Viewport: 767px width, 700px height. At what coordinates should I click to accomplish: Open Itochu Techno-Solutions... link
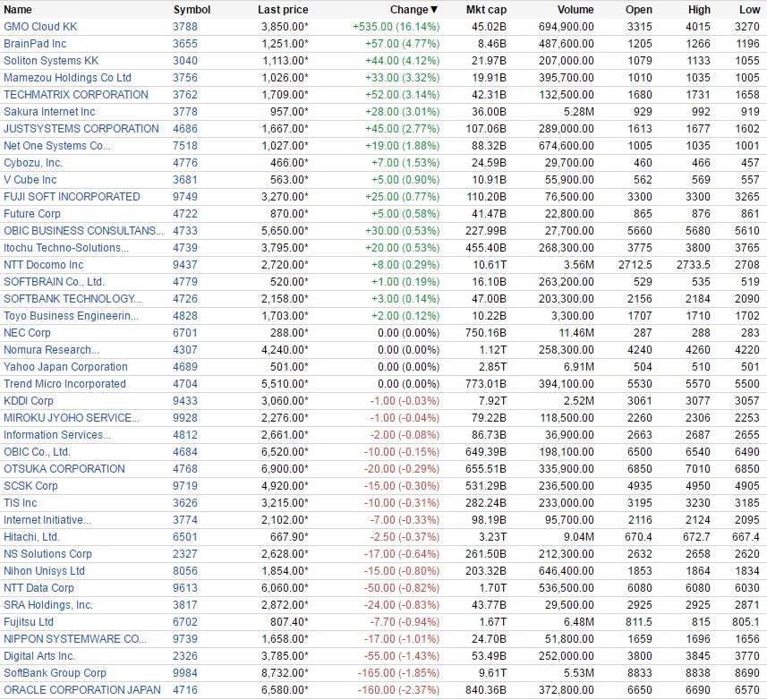coord(66,248)
